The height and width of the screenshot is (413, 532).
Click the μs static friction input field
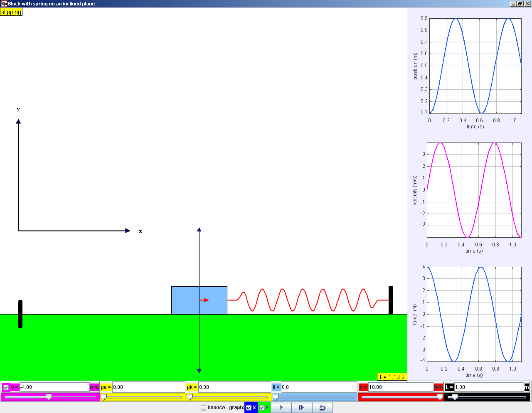(x=148, y=387)
